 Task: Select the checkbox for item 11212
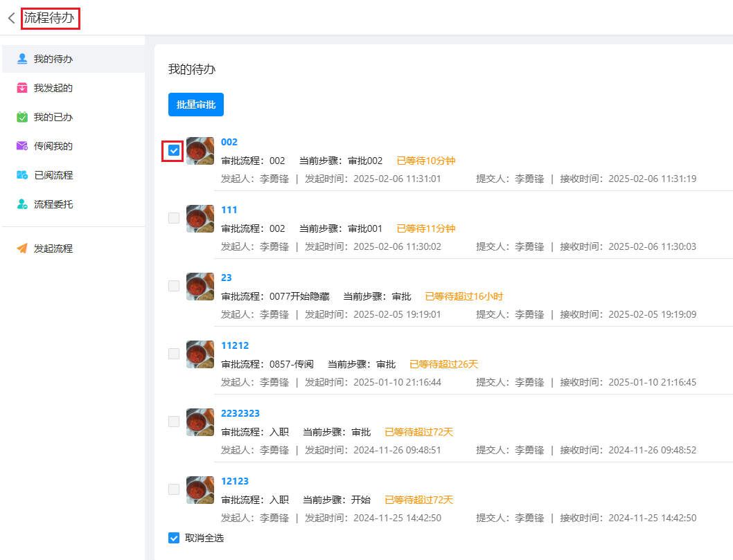tap(174, 354)
